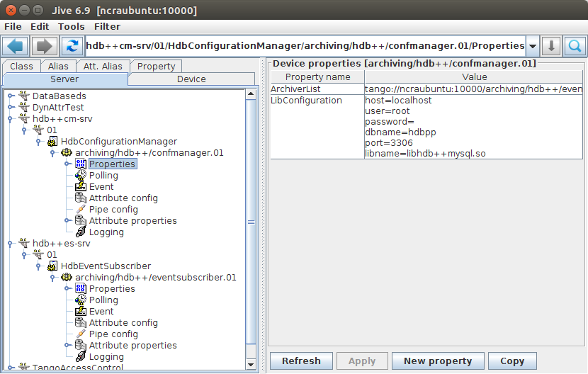This screenshot has height=374, width=588.
Task: Collapse the hdb++cm-srv server node
Action: click(x=10, y=119)
